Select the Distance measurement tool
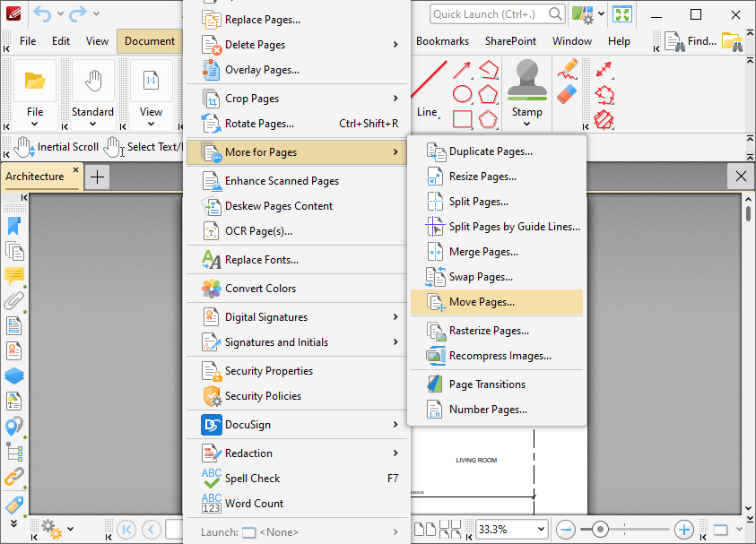This screenshot has width=756, height=544. click(x=604, y=69)
